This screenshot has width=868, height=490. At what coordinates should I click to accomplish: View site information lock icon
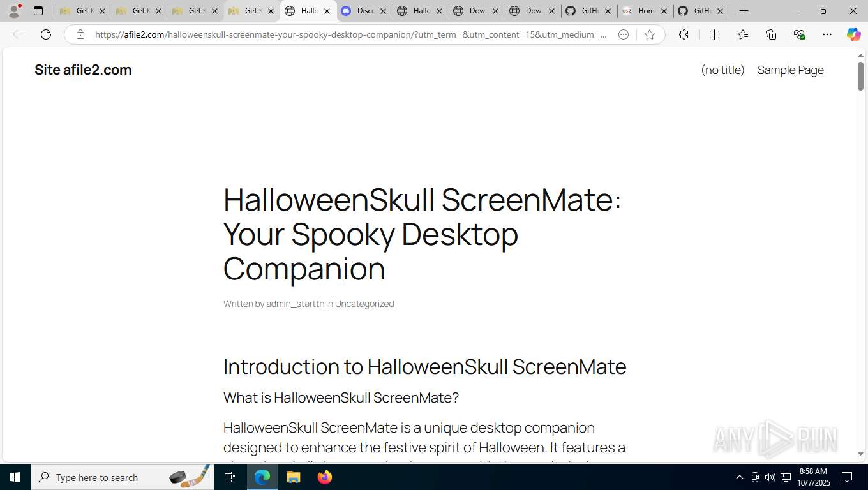[x=80, y=34]
